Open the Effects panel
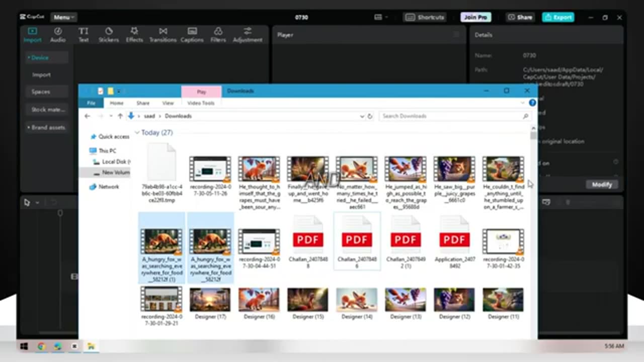644x362 pixels. tap(134, 35)
